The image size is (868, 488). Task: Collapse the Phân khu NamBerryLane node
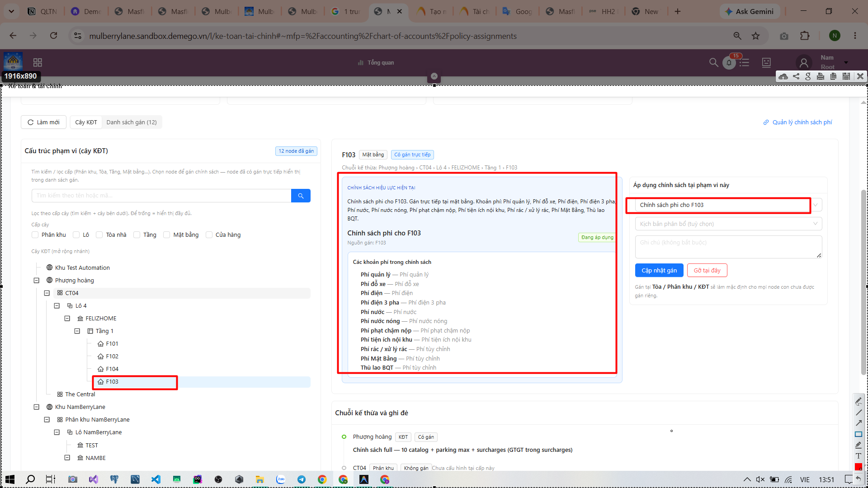click(47, 420)
